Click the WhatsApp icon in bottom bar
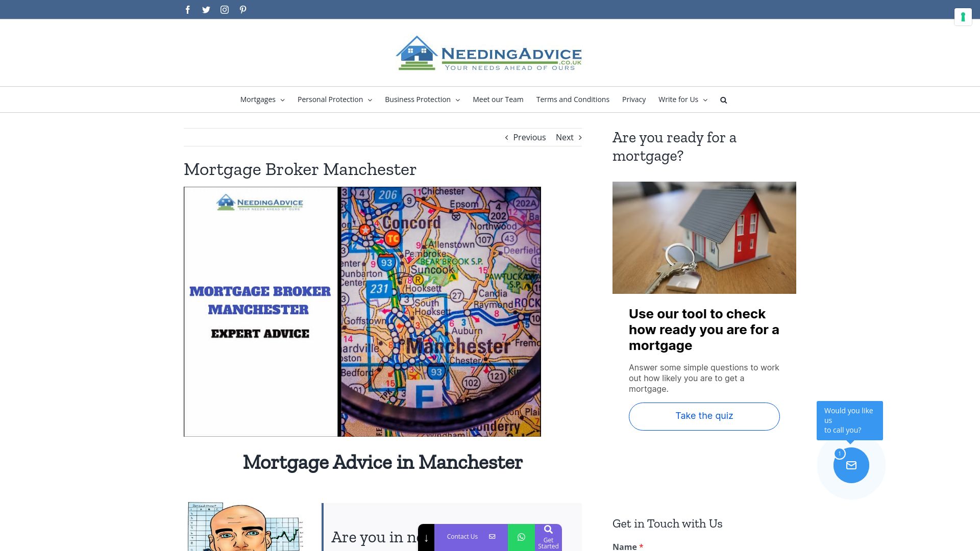The width and height of the screenshot is (980, 551). pos(521,537)
